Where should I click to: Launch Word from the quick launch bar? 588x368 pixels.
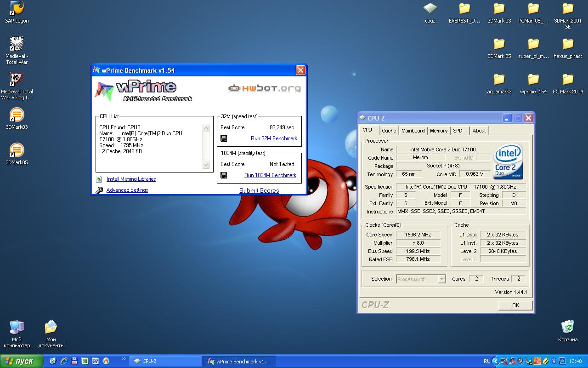(x=96, y=361)
